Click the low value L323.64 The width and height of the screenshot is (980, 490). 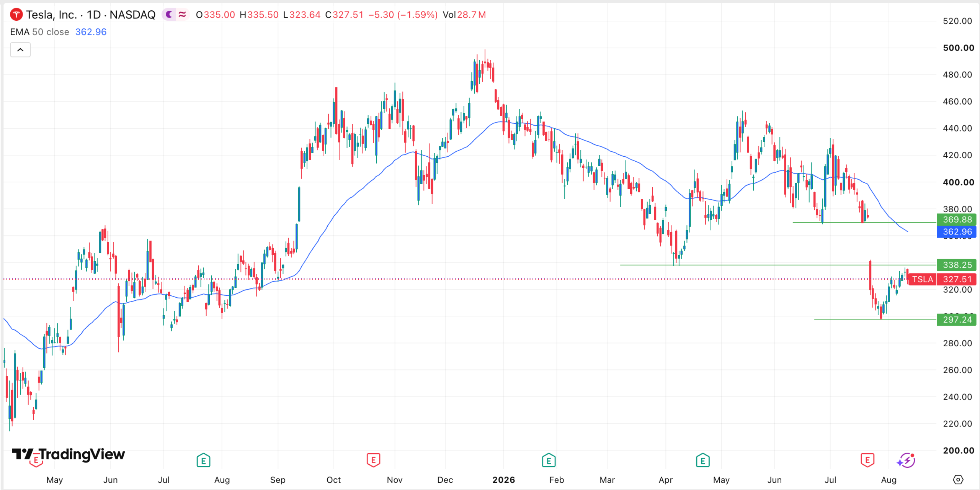pos(302,15)
